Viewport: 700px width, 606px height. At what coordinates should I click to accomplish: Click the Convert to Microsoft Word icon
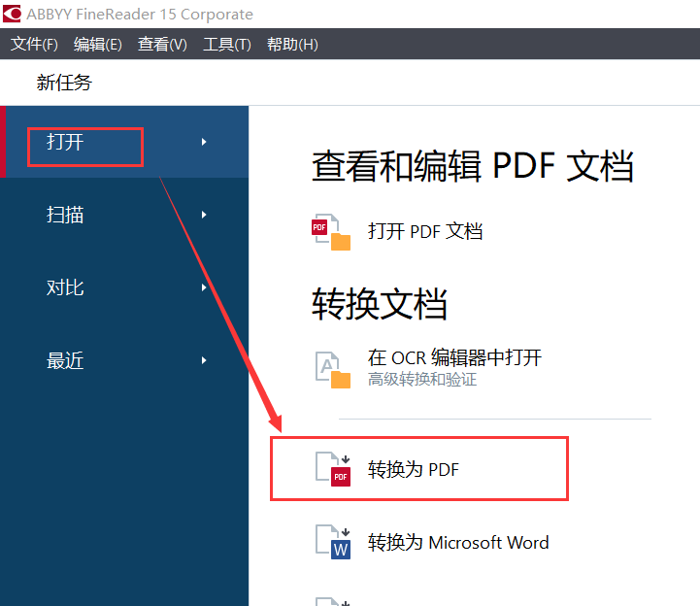[x=333, y=542]
